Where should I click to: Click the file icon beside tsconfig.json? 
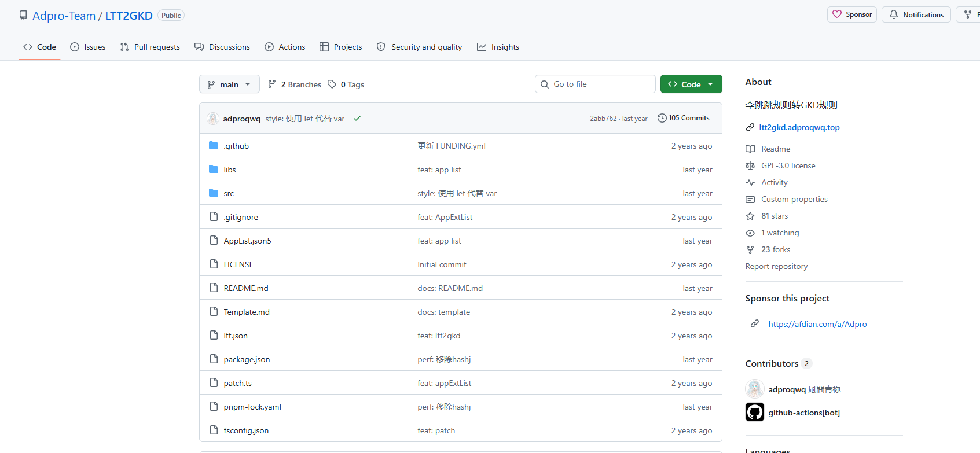(x=214, y=430)
